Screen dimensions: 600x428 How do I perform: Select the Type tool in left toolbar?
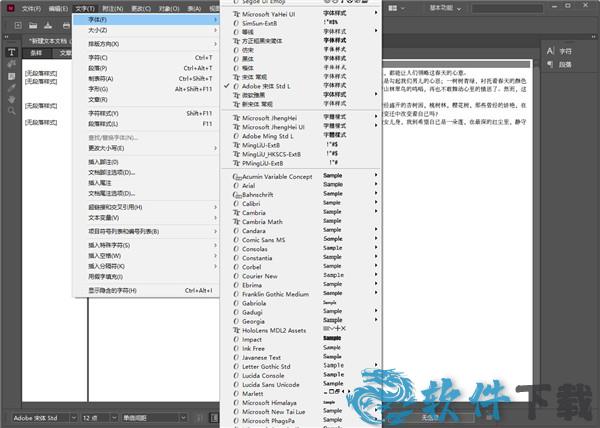point(11,52)
